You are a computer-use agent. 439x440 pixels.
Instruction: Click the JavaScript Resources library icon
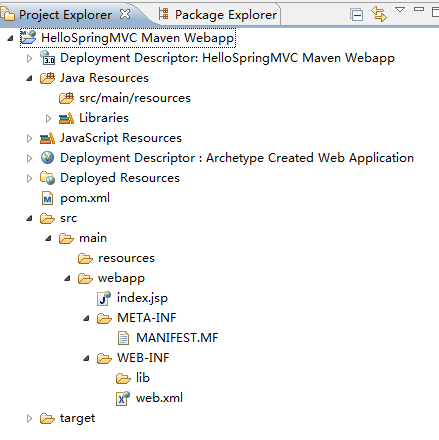pyautogui.click(x=47, y=138)
